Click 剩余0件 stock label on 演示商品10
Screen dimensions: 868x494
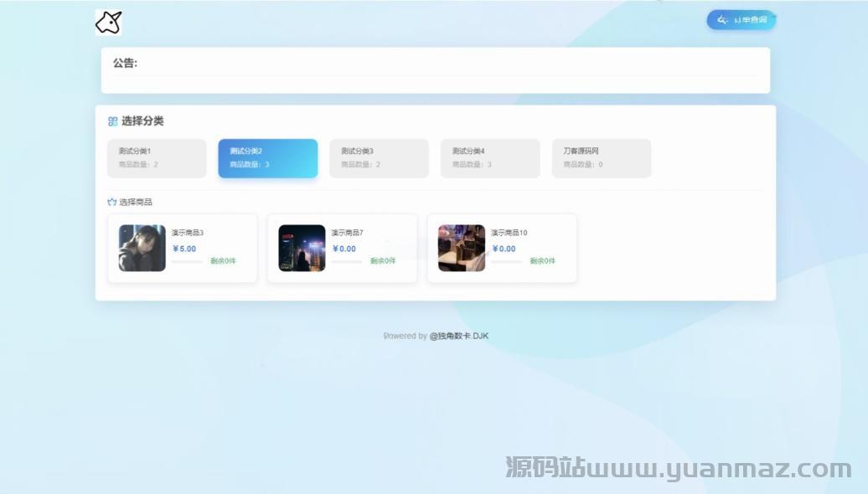[542, 261]
